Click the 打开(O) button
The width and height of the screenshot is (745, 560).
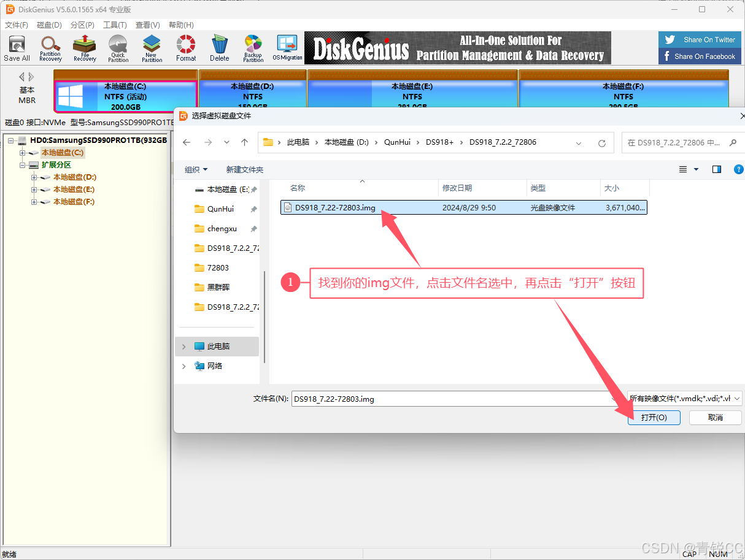tap(654, 417)
